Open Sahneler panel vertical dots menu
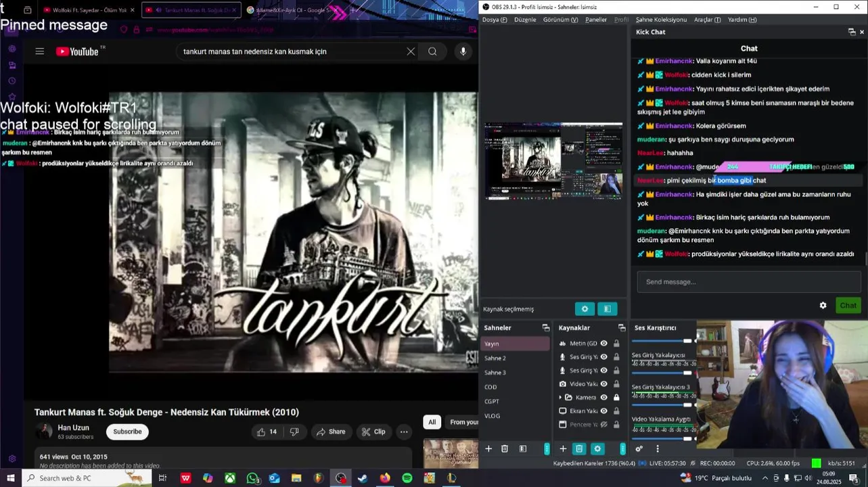This screenshot has height=487, width=868. [x=547, y=448]
